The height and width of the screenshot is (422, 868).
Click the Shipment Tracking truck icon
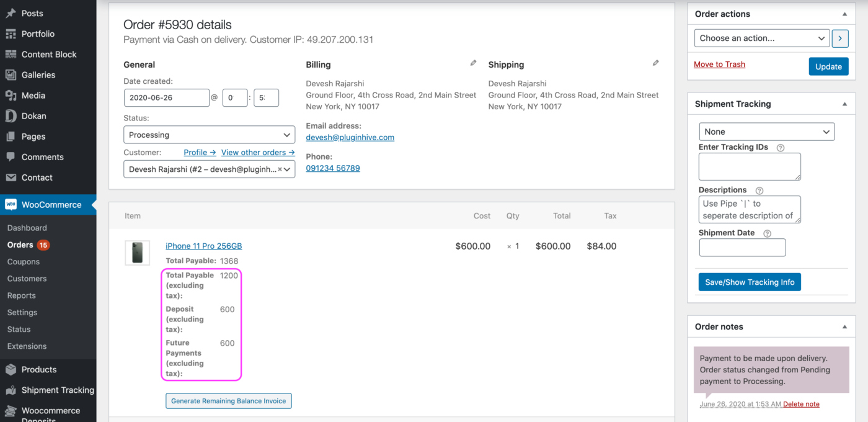click(11, 390)
